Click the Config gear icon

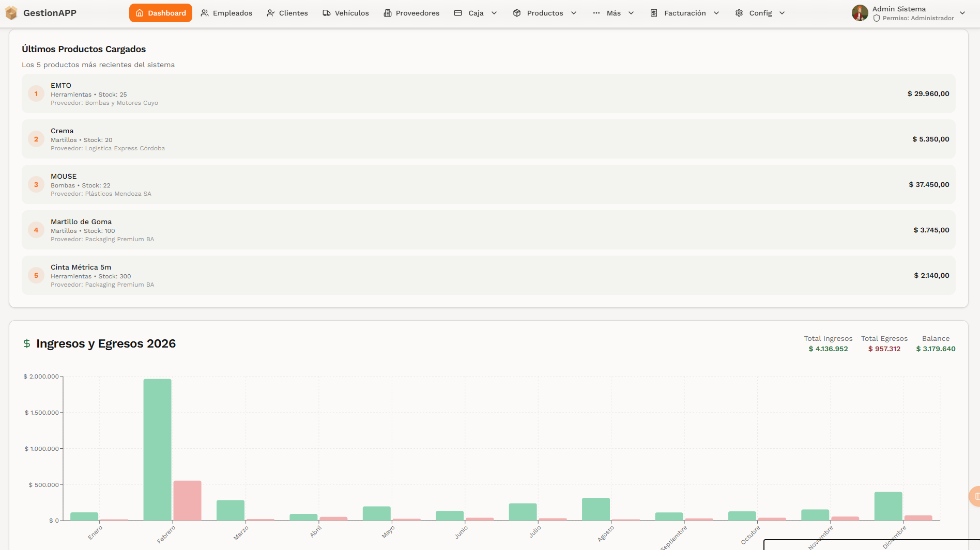point(739,13)
